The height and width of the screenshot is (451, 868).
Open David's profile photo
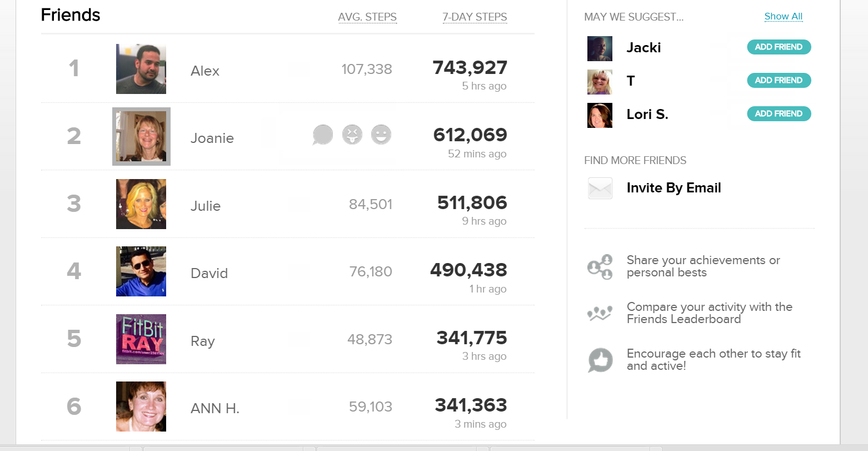pyautogui.click(x=141, y=271)
